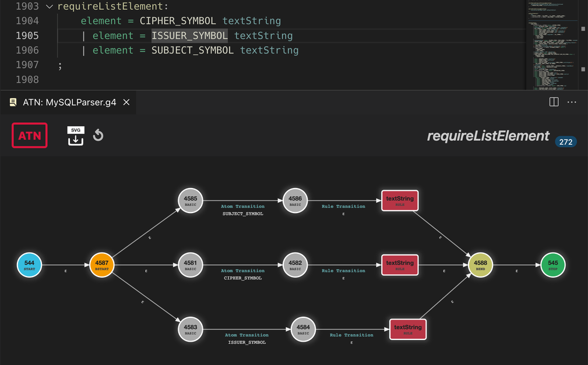The image size is (588, 365).
Task: Open the editor More Actions menu
Action: click(572, 102)
